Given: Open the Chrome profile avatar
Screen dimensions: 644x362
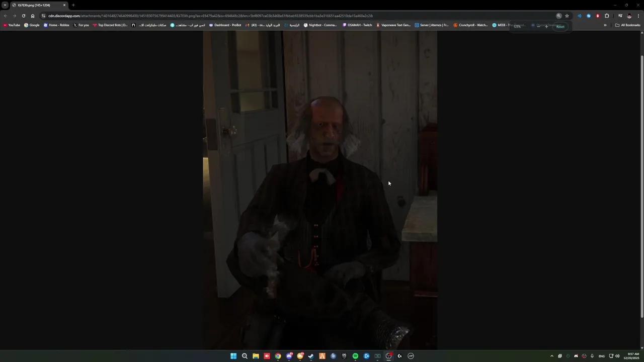Looking at the screenshot, I should (629, 16).
